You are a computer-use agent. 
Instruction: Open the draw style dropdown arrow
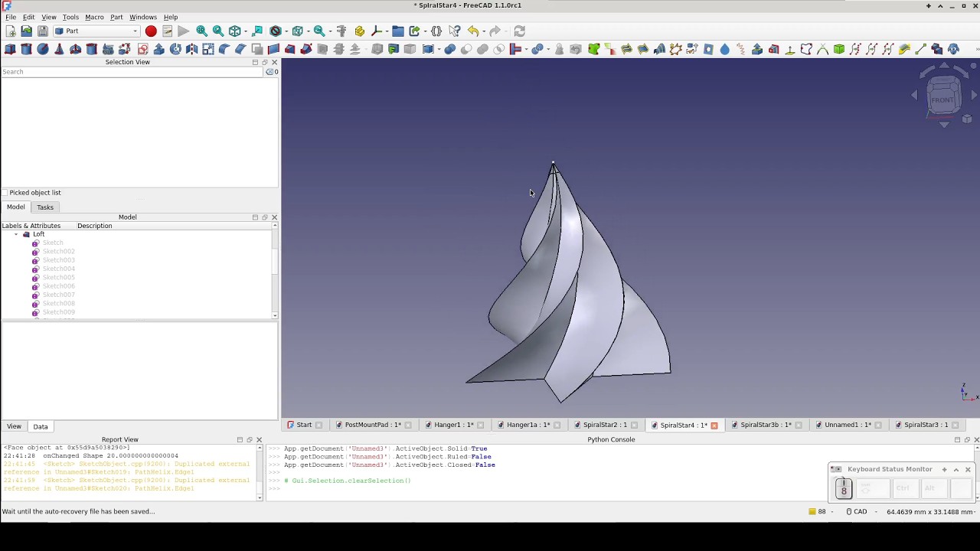[x=286, y=31]
